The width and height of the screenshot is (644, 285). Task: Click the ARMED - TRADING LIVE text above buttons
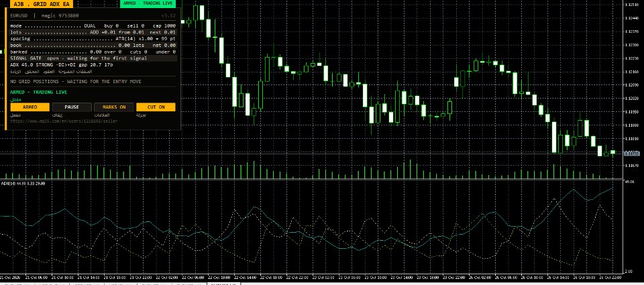point(39,93)
